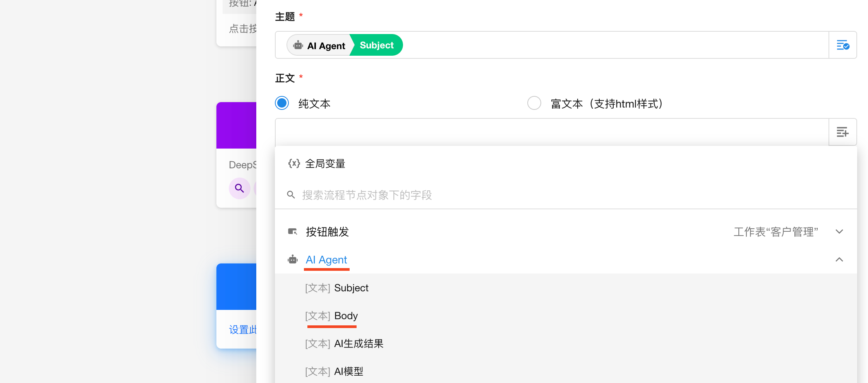Click the robot icon beside AI Agent node
The width and height of the screenshot is (868, 383).
pyautogui.click(x=293, y=260)
